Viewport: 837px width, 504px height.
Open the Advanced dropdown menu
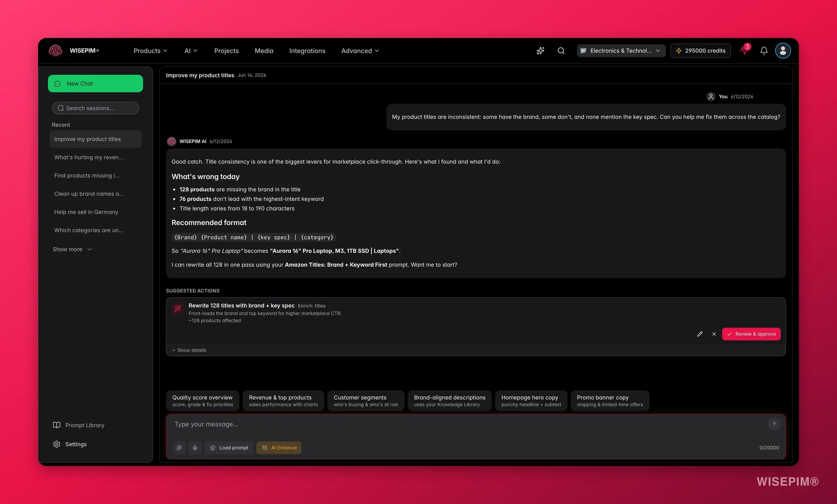tap(360, 51)
